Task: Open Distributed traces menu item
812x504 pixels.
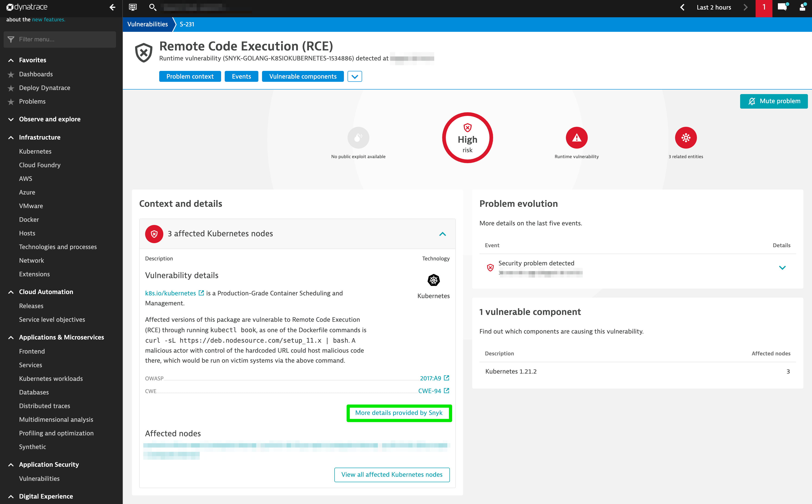Action: [44, 406]
